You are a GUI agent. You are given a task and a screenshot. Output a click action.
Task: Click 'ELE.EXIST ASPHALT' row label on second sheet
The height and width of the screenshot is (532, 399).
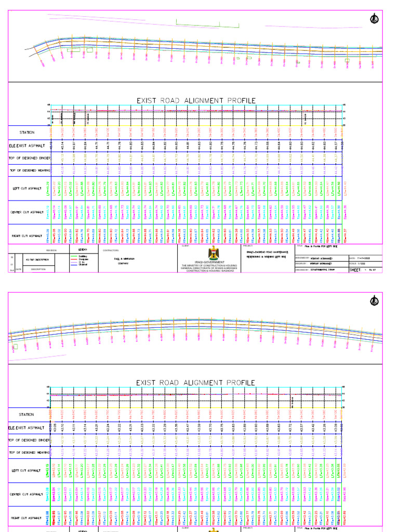(26, 428)
